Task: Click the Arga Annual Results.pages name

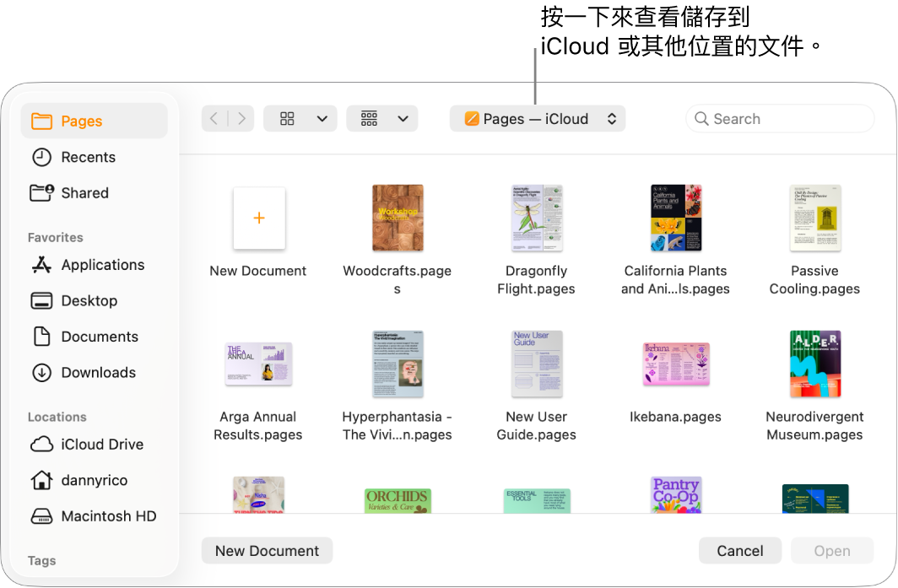Action: tap(257, 425)
